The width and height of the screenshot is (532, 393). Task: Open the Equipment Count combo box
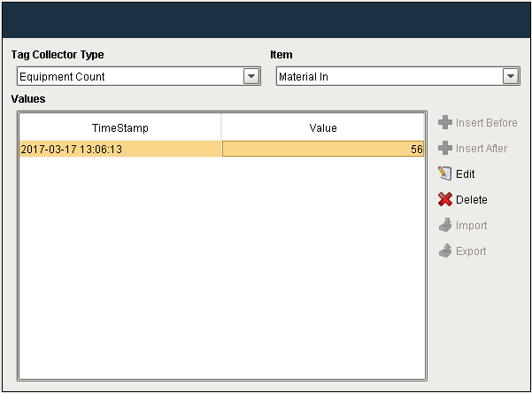(x=129, y=77)
